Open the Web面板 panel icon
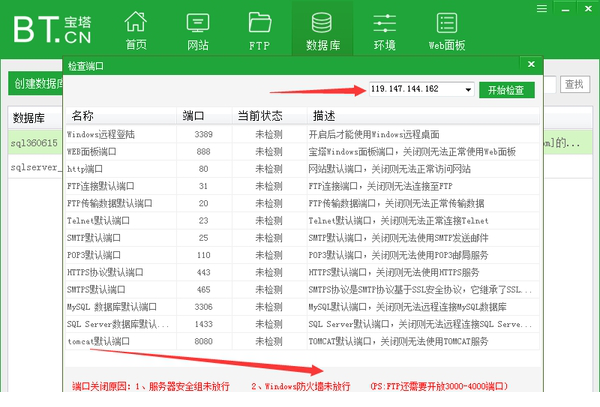Viewport: 600px width, 407px height. point(446,29)
